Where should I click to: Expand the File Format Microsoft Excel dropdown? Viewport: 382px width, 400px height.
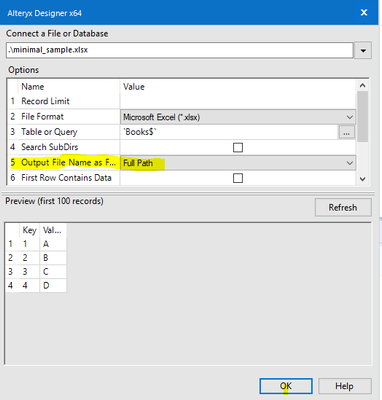[x=349, y=117]
